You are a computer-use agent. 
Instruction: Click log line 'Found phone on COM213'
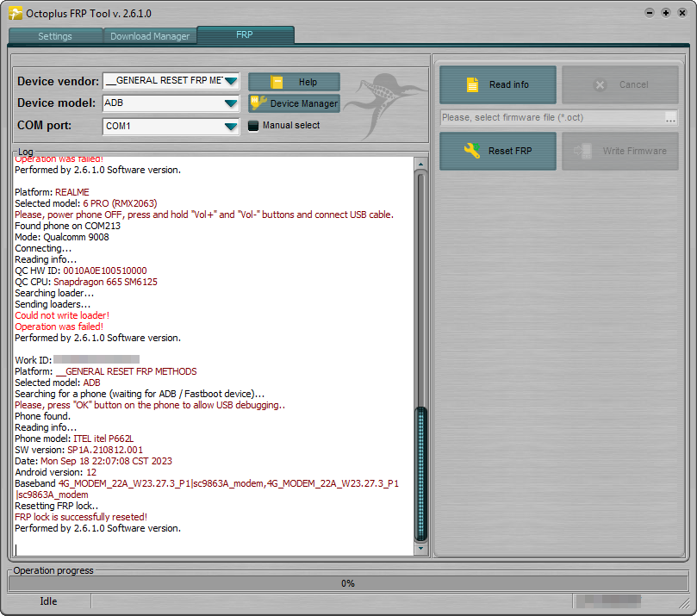[67, 226]
